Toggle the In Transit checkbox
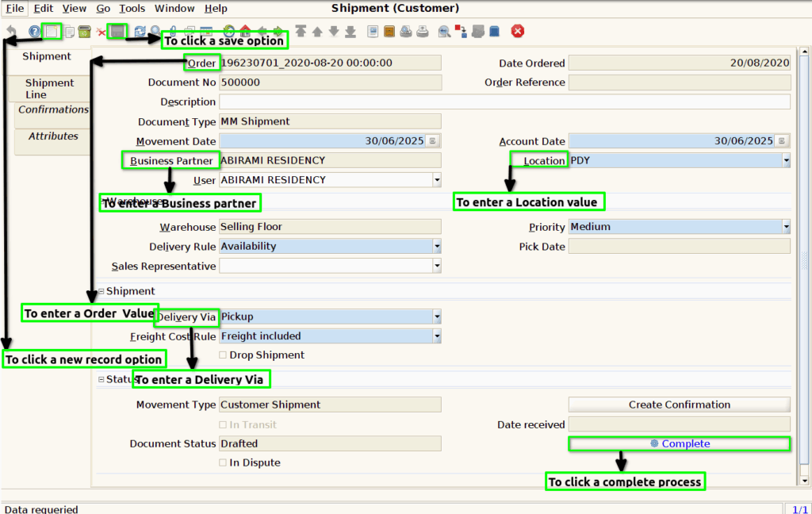 pyautogui.click(x=223, y=424)
